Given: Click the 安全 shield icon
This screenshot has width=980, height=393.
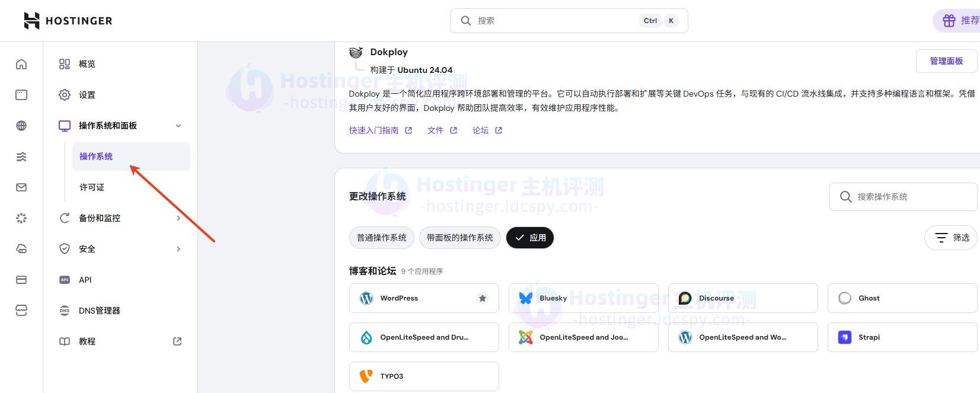Looking at the screenshot, I should 65,249.
